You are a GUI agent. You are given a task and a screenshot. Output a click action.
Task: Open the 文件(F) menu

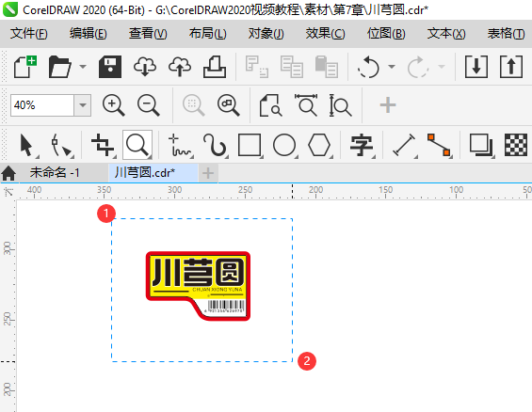pyautogui.click(x=29, y=34)
